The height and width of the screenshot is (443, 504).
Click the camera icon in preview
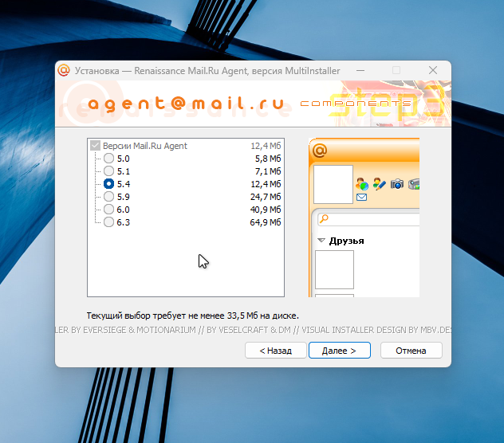coord(397,184)
